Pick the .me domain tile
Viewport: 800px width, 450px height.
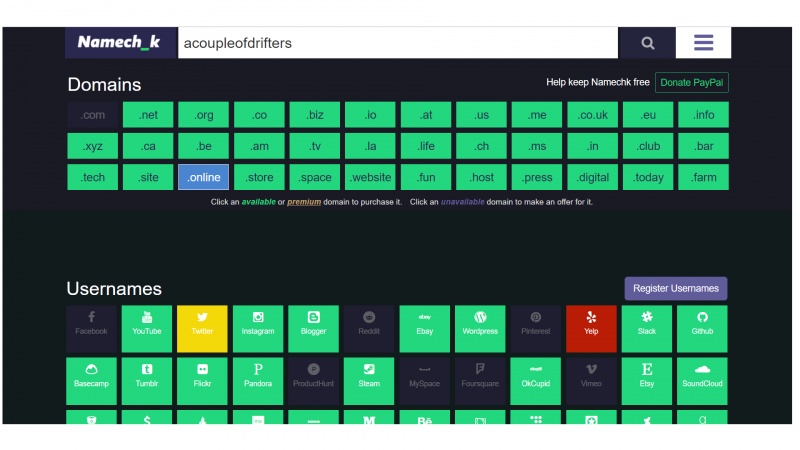pos(537,115)
